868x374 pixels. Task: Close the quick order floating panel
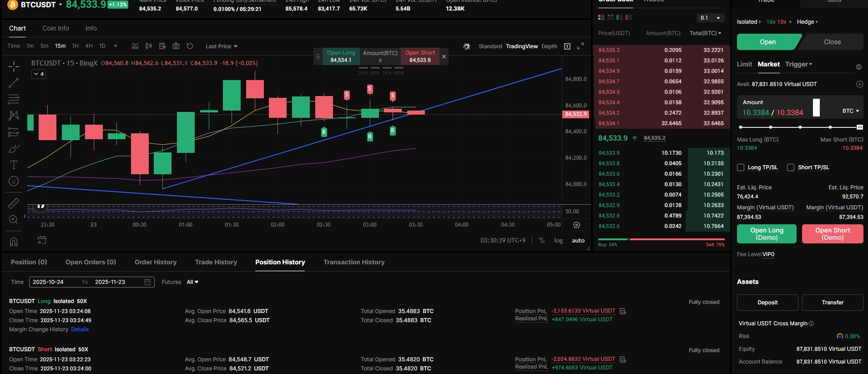click(x=444, y=56)
